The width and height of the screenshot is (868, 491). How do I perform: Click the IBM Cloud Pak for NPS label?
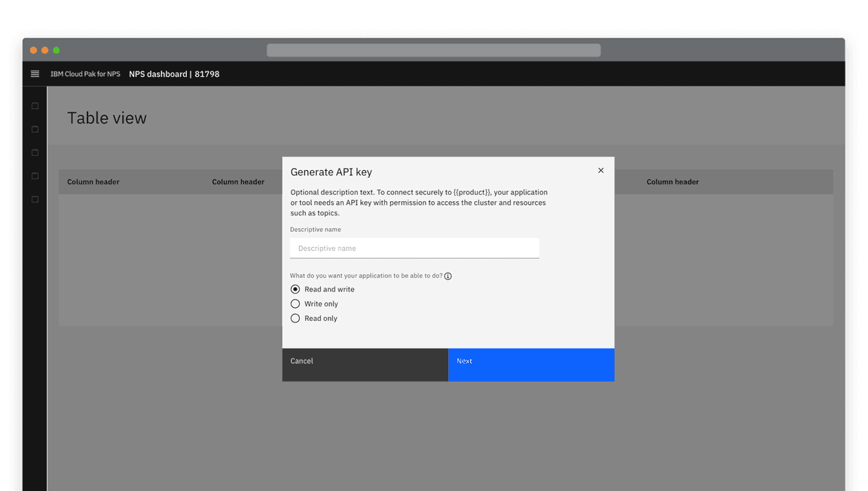(84, 74)
